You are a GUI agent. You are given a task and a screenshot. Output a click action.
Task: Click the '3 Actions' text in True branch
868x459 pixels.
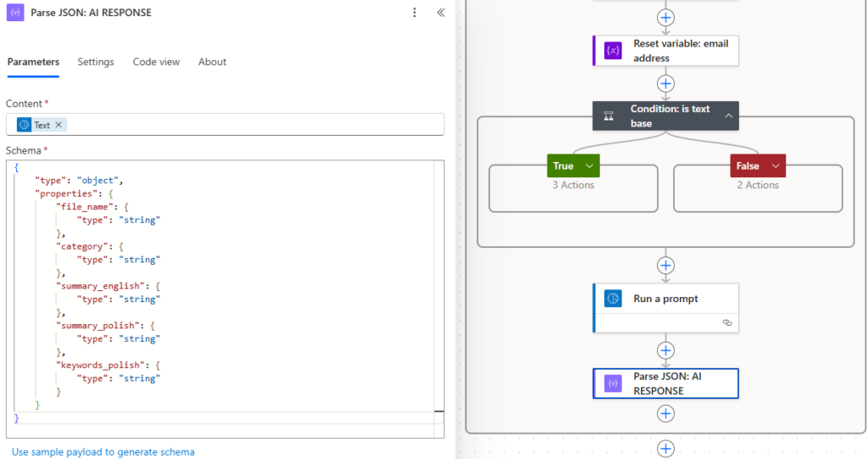pyautogui.click(x=573, y=185)
